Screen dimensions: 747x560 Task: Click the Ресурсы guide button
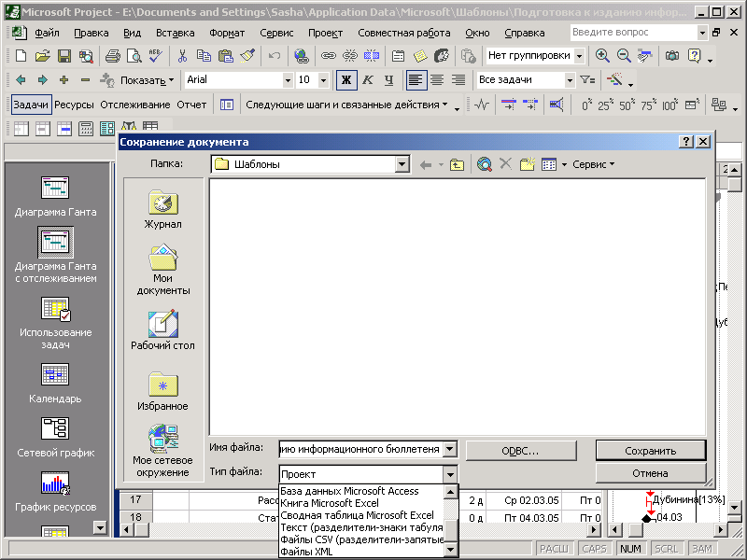coord(74,105)
